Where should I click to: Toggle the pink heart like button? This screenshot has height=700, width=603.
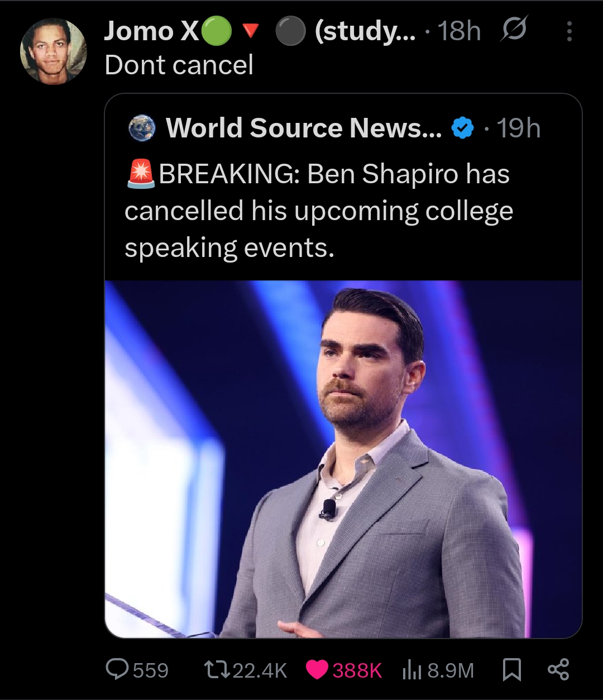(x=317, y=669)
